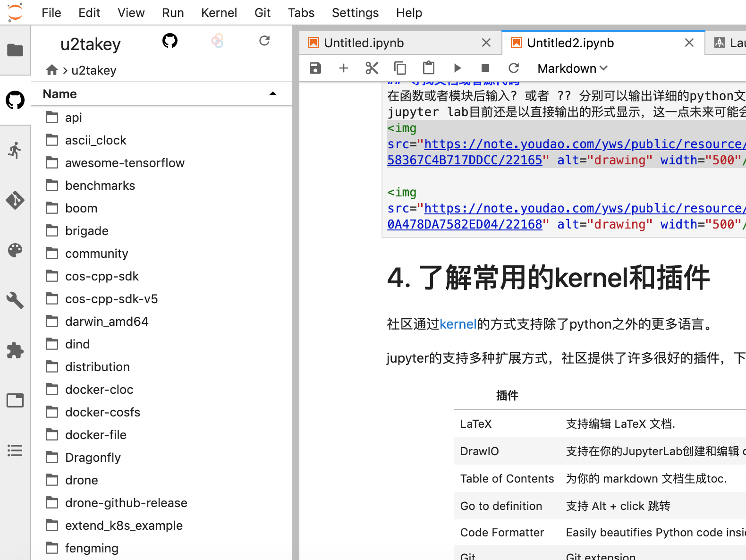Image resolution: width=746 pixels, height=560 pixels.
Task: Open the docker-cloc folder
Action: coord(161,390)
